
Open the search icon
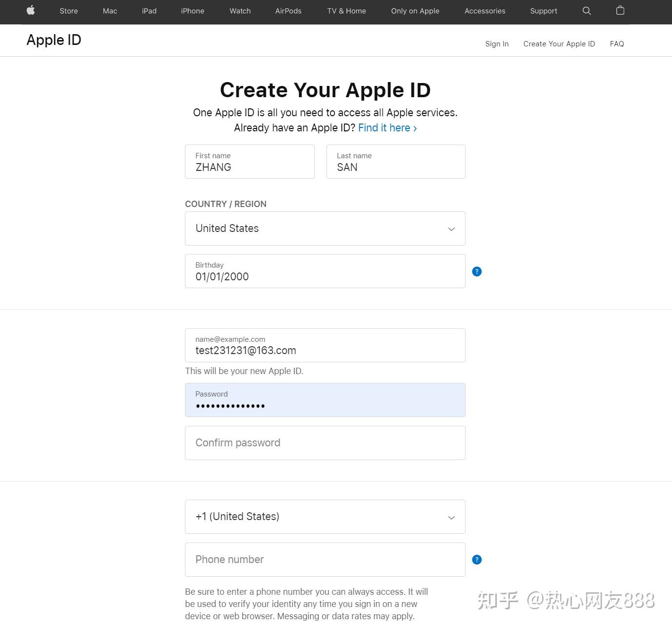[586, 11]
